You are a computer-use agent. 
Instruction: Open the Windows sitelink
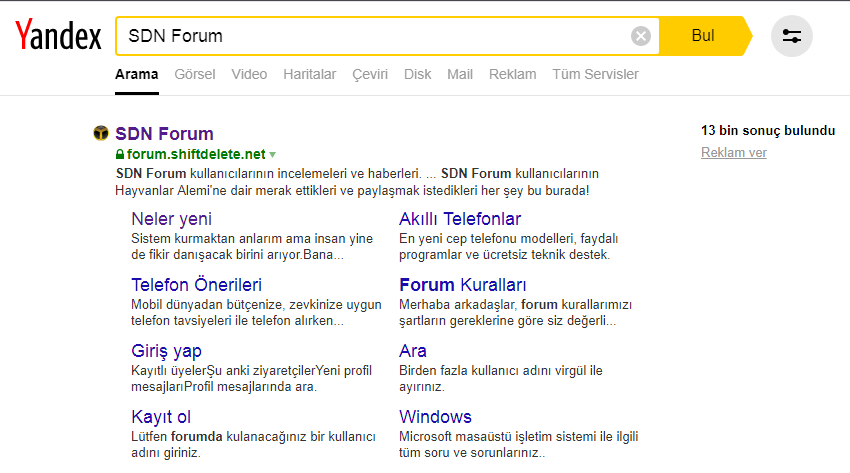click(435, 417)
